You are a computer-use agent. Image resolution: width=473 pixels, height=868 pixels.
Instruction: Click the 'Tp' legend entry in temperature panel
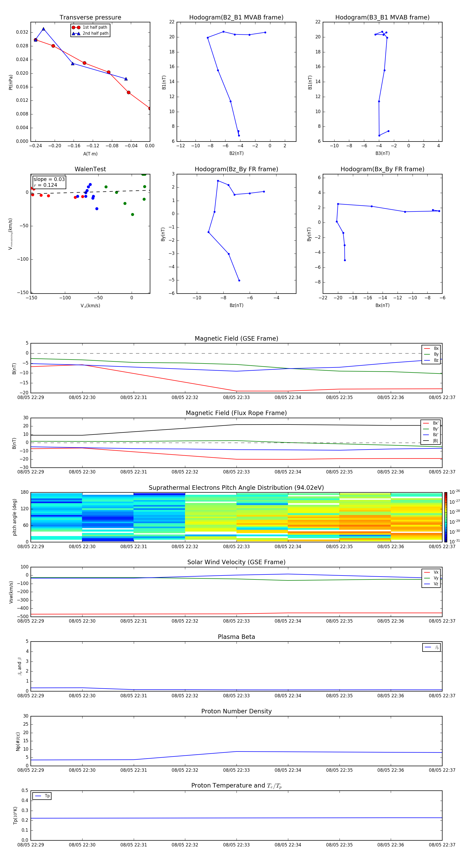[x=42, y=796]
